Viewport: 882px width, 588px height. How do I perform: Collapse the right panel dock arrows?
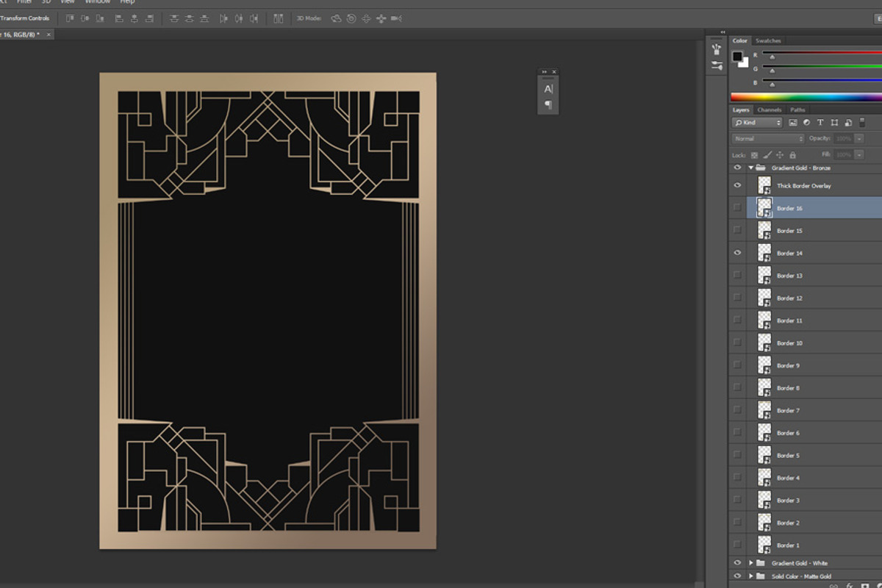(x=723, y=32)
